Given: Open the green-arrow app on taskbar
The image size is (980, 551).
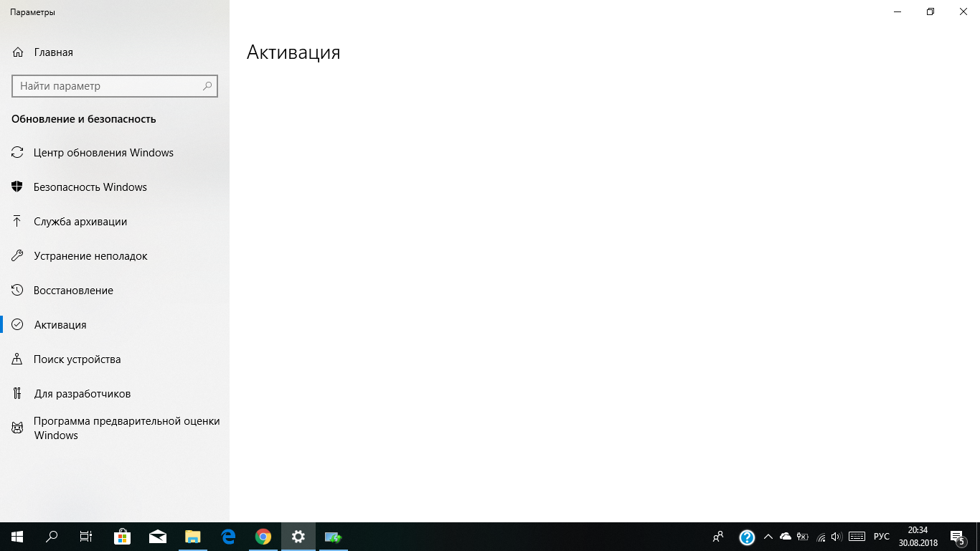Looking at the screenshot, I should pyautogui.click(x=334, y=537).
